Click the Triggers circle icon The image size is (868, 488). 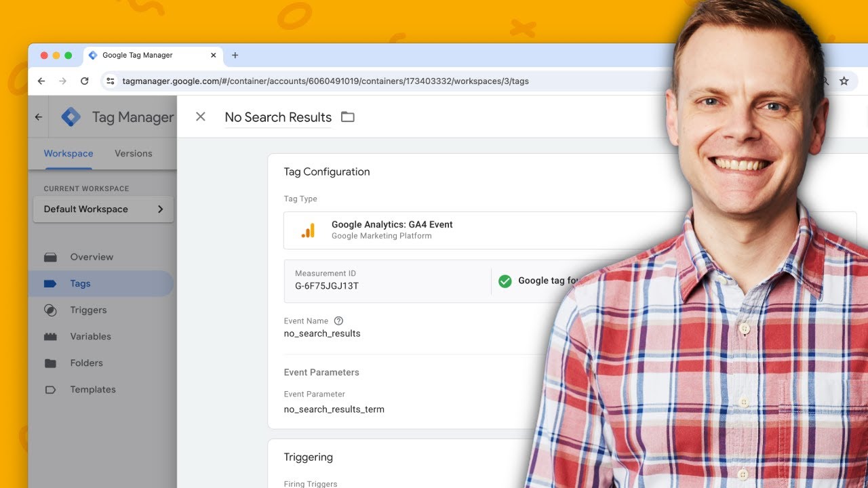50,310
